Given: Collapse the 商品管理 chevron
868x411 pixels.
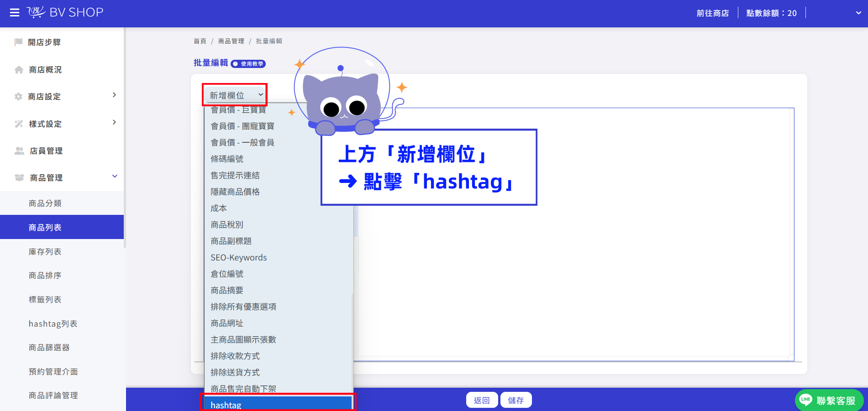Looking at the screenshot, I should coord(115,176).
